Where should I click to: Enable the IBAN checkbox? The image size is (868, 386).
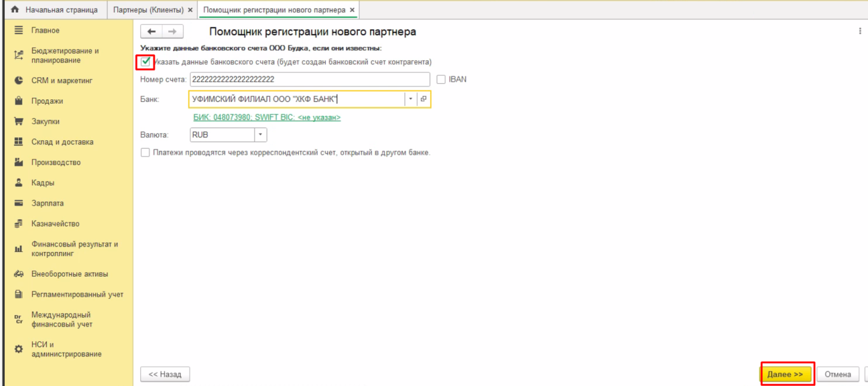pyautogui.click(x=442, y=80)
